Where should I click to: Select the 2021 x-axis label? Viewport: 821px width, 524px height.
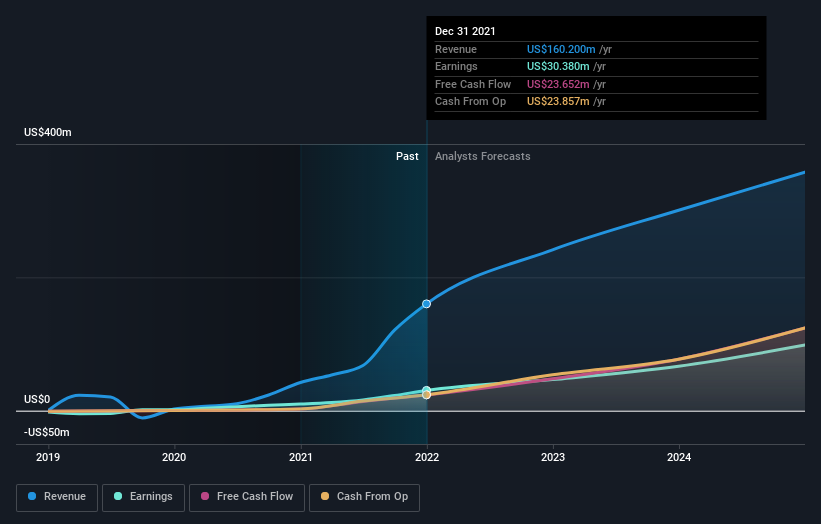[x=301, y=458]
